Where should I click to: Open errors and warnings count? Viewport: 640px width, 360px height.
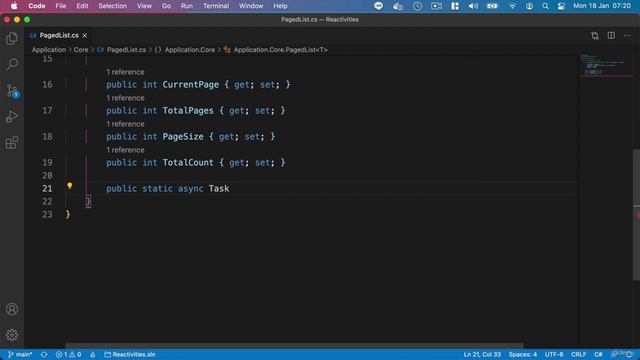(x=68, y=354)
